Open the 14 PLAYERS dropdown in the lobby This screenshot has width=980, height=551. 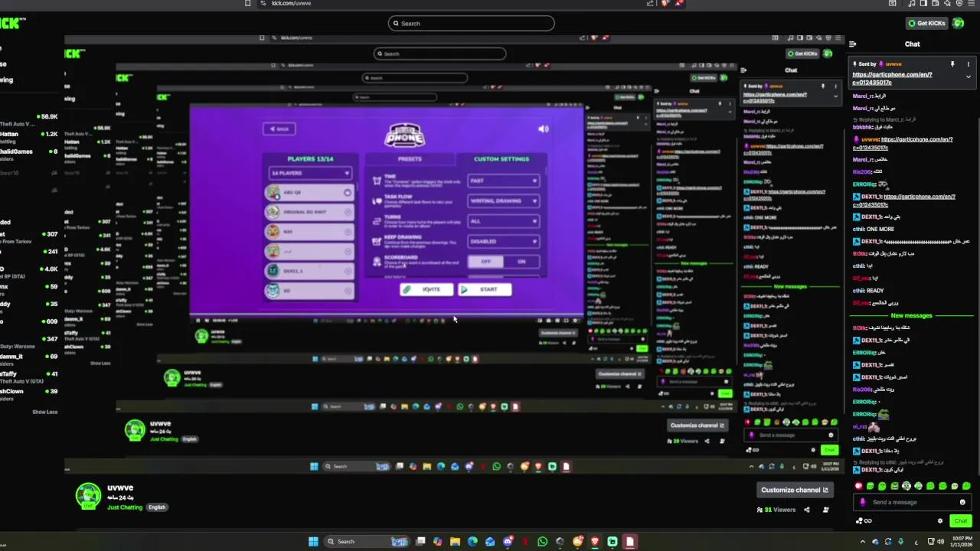pos(310,173)
